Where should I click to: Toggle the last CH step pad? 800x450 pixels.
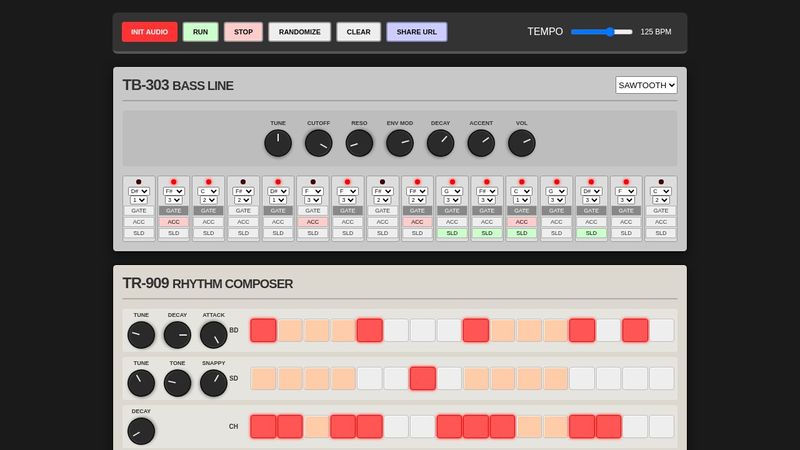pos(662,427)
